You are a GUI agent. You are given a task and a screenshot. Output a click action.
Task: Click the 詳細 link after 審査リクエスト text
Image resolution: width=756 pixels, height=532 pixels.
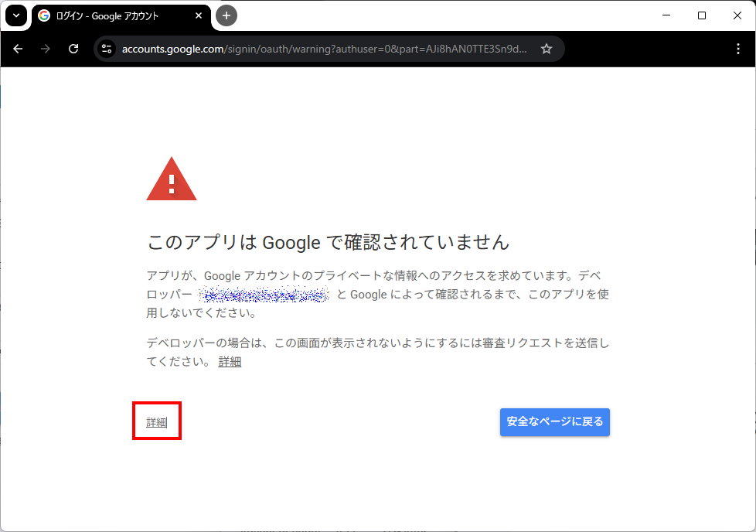point(230,362)
